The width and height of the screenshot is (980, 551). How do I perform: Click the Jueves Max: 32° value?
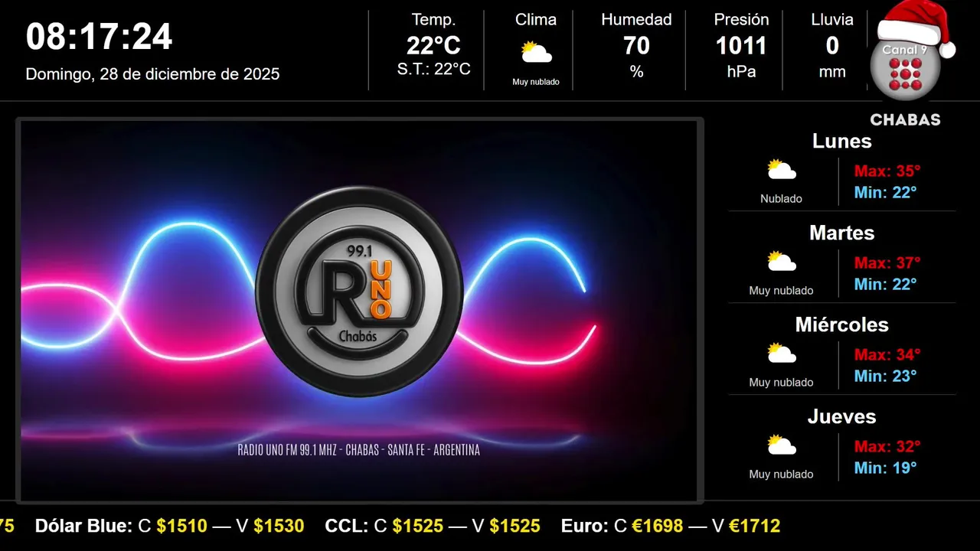(887, 446)
